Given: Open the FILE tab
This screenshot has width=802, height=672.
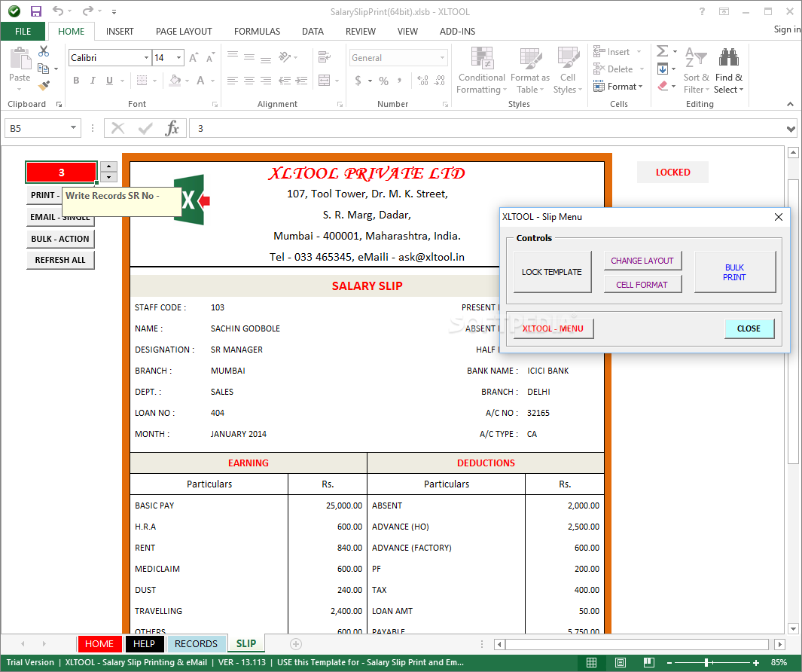Looking at the screenshot, I should tap(23, 31).
